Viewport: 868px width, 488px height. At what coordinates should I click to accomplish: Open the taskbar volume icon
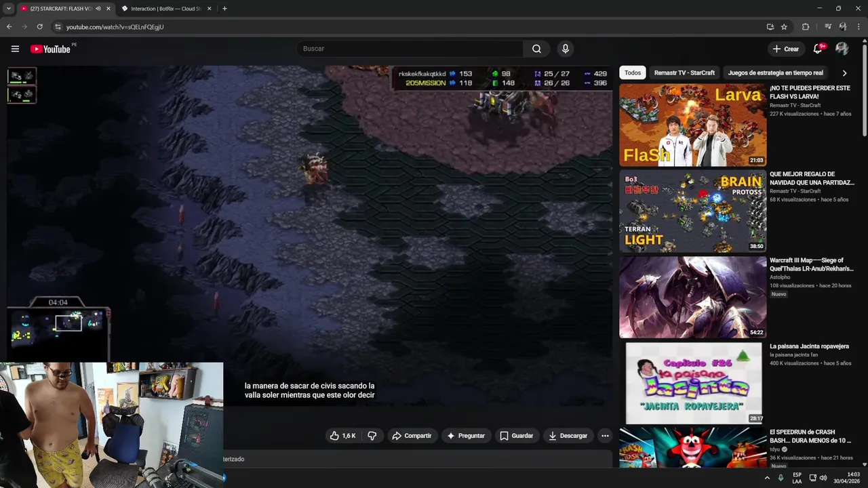point(823,478)
